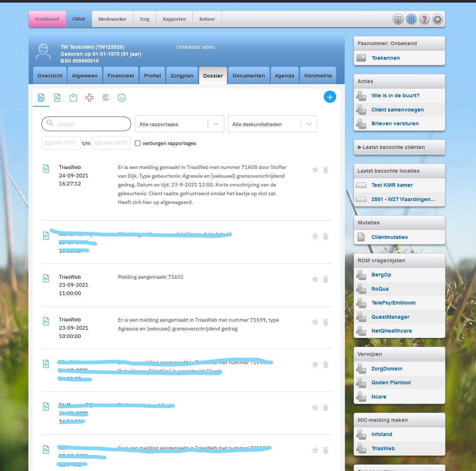Open the smiley face icon tab
The width and height of the screenshot is (476, 471).
(122, 98)
